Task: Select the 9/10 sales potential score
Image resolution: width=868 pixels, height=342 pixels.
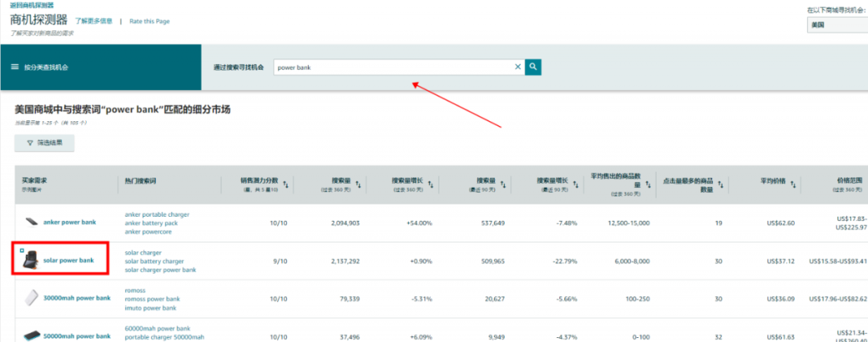Action: point(281,261)
